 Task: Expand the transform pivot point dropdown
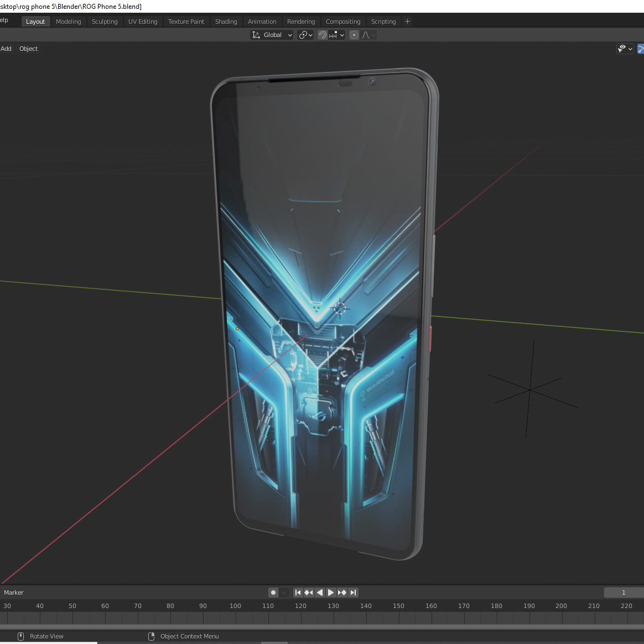(305, 35)
